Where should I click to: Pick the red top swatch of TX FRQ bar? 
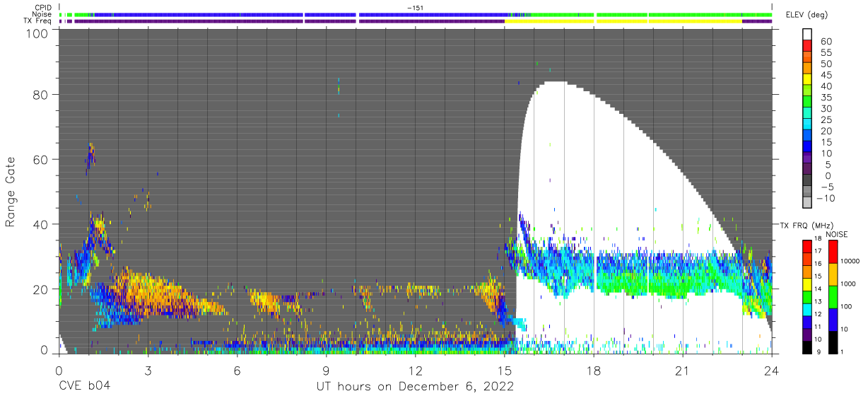(x=807, y=247)
